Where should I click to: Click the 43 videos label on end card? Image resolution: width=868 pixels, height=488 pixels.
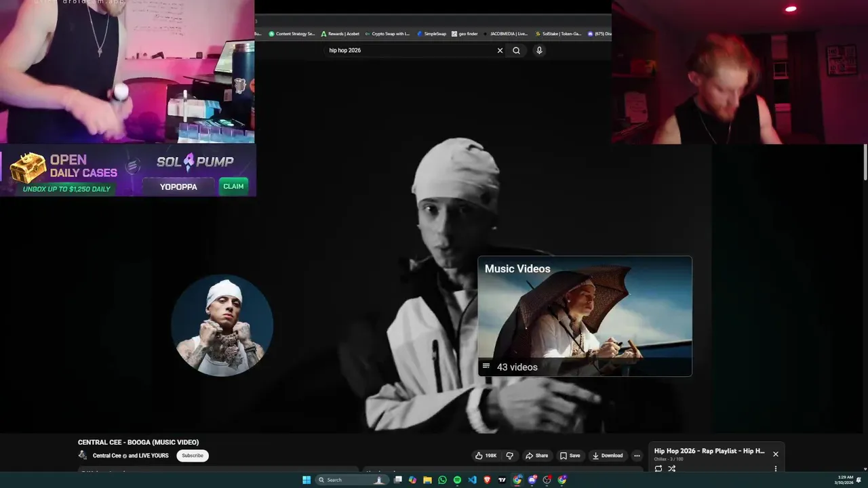tap(517, 367)
